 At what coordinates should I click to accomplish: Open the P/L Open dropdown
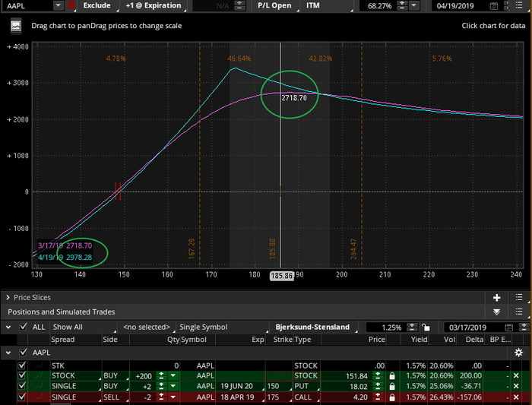(275, 5)
